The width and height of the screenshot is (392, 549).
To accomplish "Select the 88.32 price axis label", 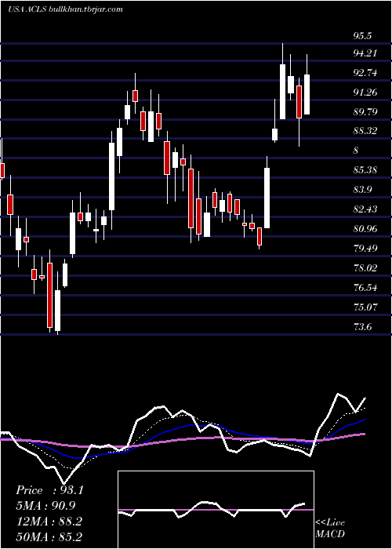I will (365, 131).
